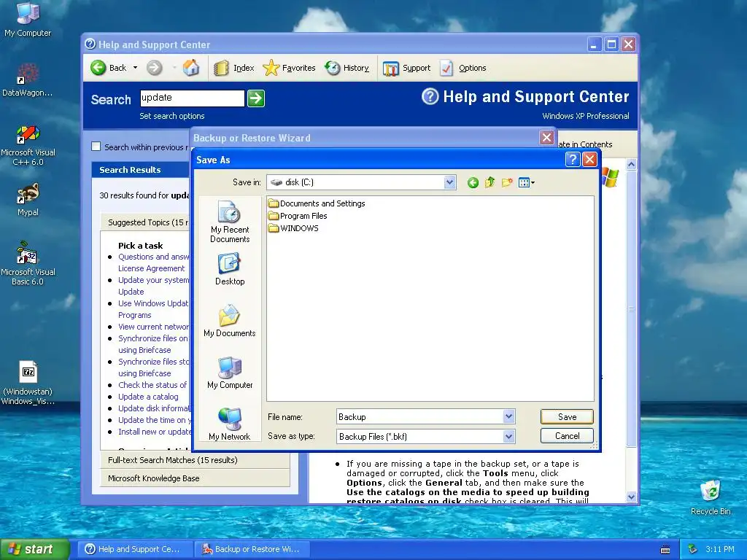Open the Views menu icon in Save As
Screen dimensions: 747x560
[526, 182]
